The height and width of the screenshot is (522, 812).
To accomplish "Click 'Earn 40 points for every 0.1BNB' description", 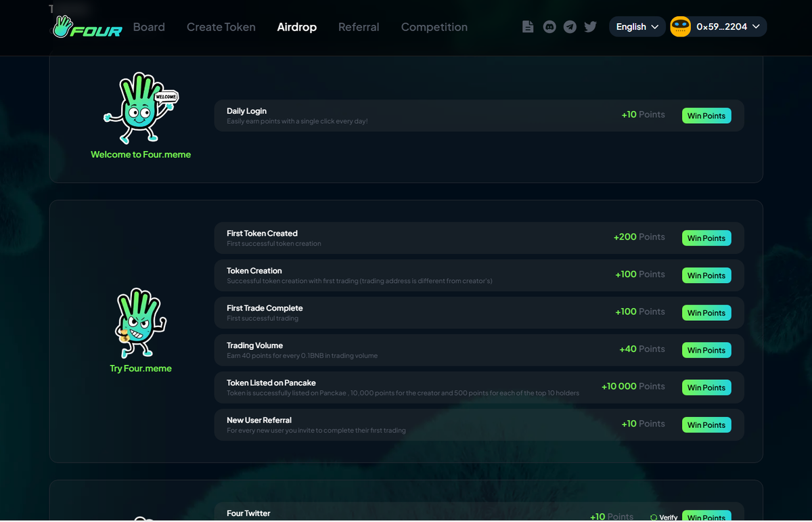I will pos(302,355).
